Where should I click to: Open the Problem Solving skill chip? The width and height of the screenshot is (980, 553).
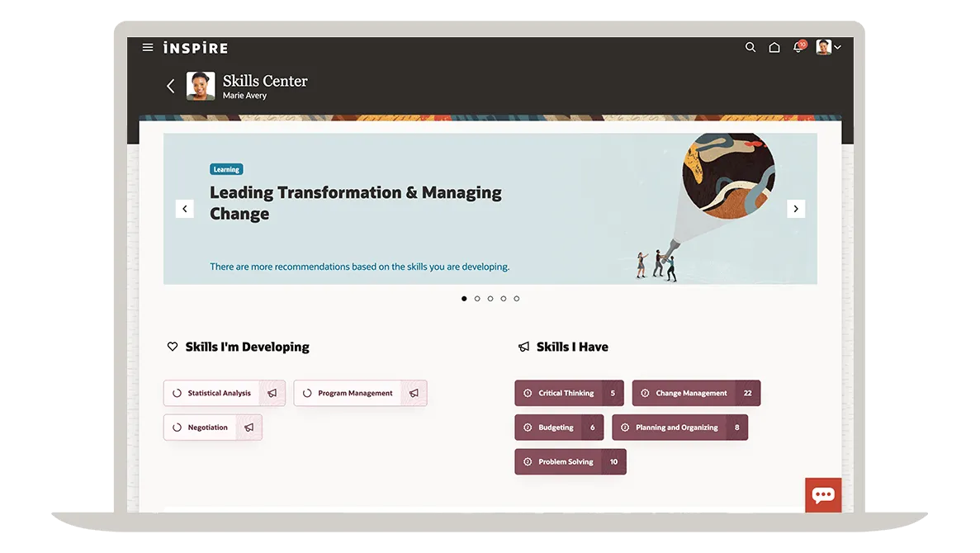[x=570, y=461]
